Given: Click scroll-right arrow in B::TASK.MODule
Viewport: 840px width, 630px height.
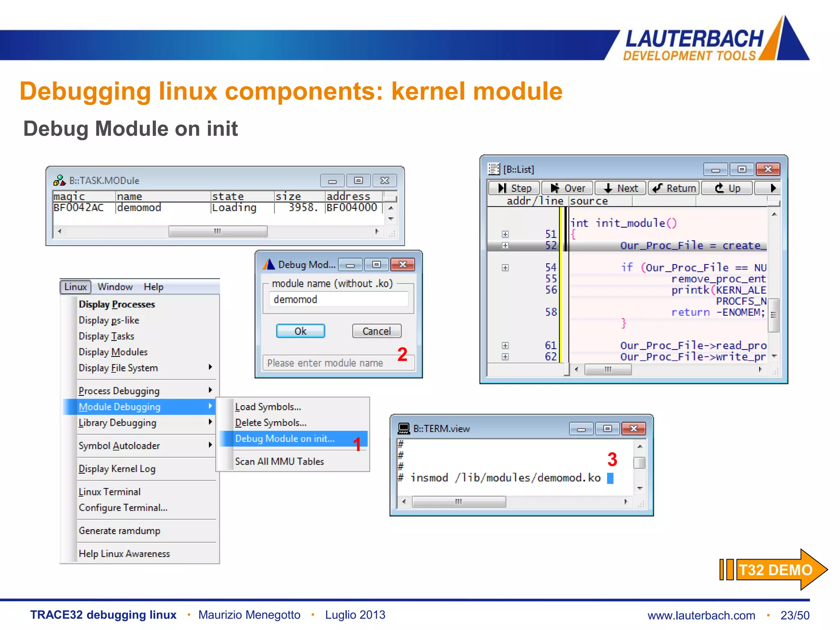Looking at the screenshot, I should [x=377, y=231].
